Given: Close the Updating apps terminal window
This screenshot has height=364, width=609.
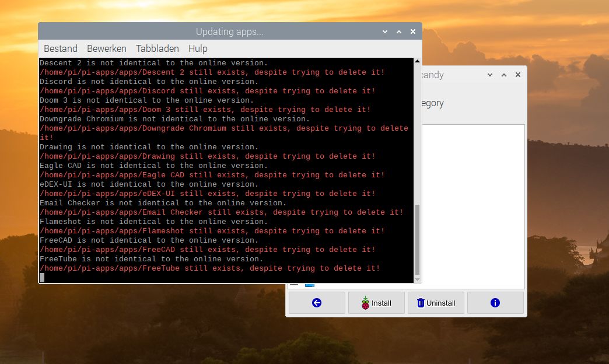Looking at the screenshot, I should 413,32.
